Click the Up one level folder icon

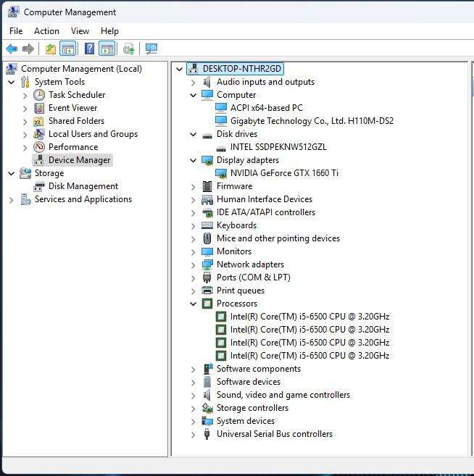[50, 49]
